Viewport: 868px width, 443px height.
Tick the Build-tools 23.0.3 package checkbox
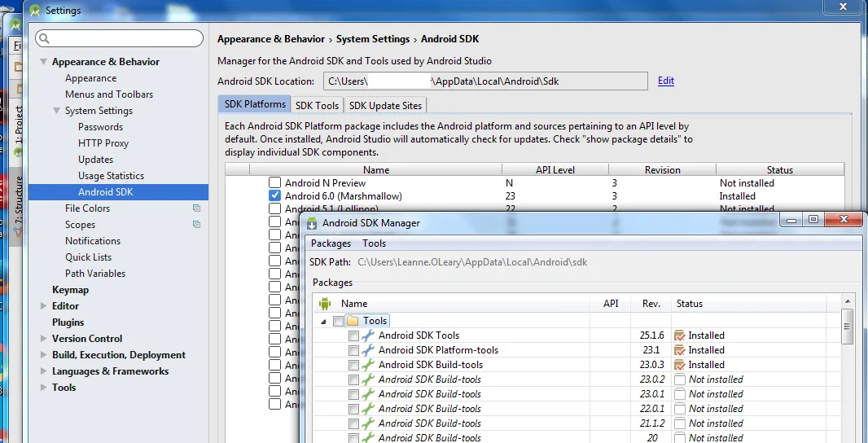[353, 365]
